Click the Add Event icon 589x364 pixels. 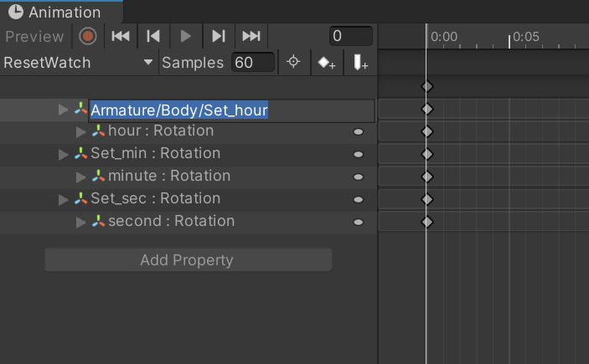point(360,62)
